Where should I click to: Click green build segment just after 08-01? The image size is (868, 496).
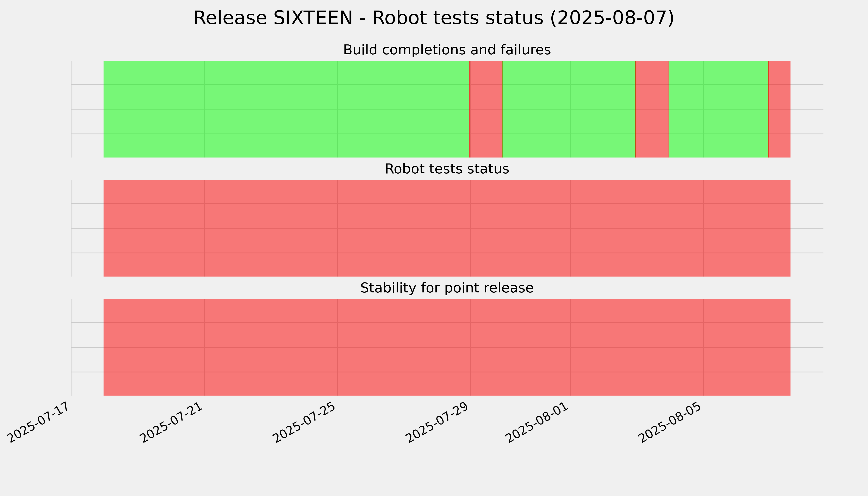603,109
